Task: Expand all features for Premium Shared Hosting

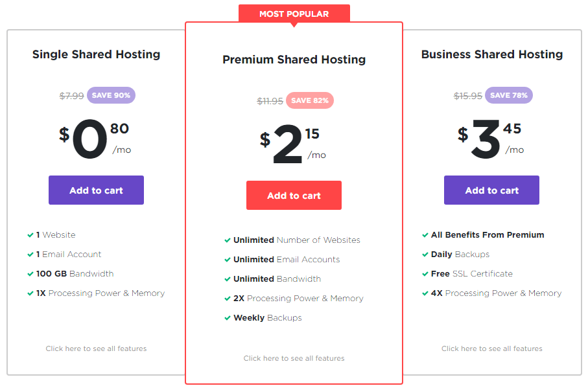Action: 294,358
